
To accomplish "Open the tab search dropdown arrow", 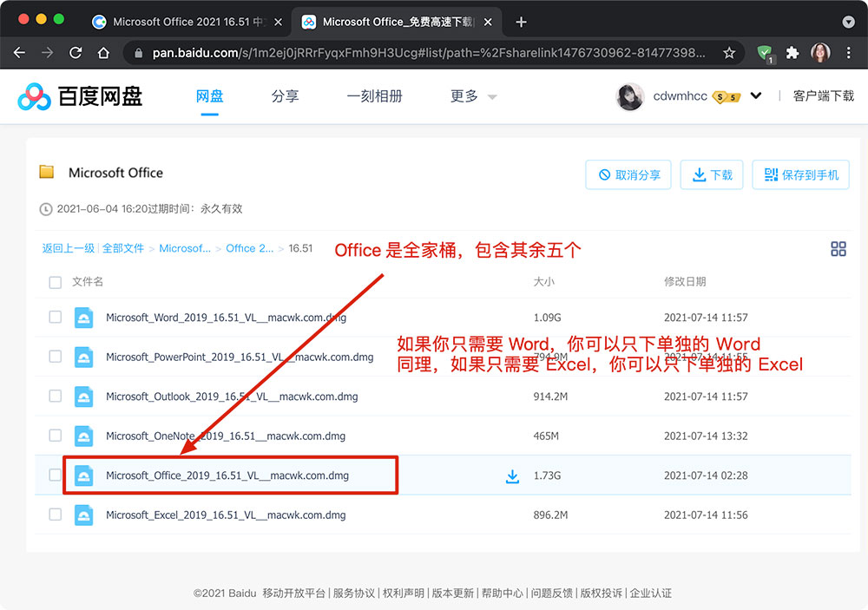I will click(x=849, y=23).
